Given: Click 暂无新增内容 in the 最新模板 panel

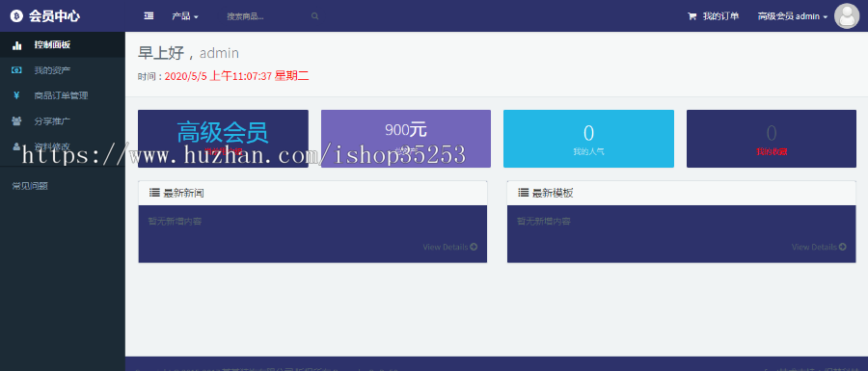Looking at the screenshot, I should coord(544,222).
